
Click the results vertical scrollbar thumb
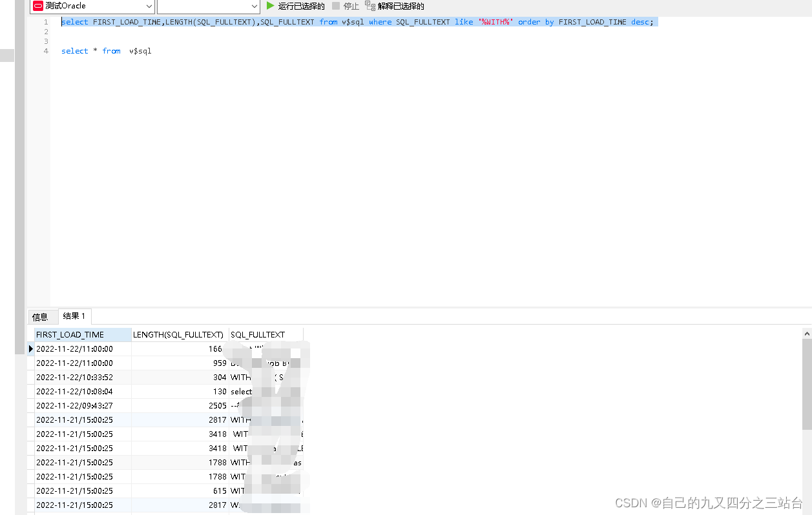(807, 387)
